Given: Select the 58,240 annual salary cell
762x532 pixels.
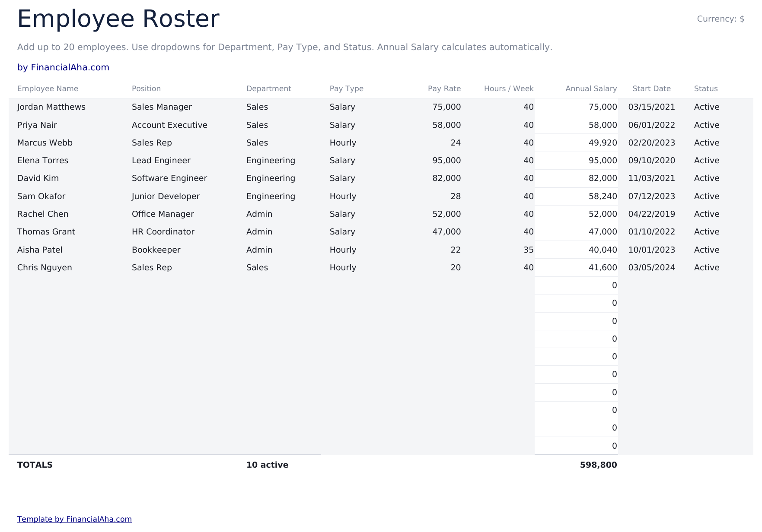Looking at the screenshot, I should 576,196.
